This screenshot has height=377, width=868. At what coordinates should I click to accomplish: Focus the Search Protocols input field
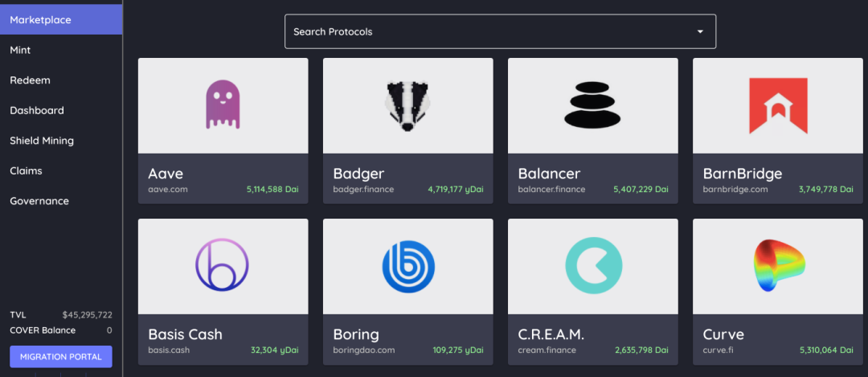482,32
